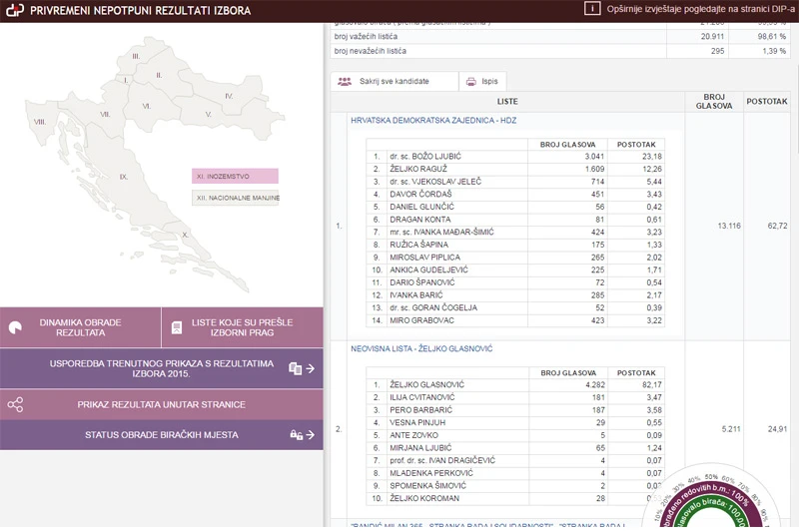
Task: Click the DIP logo icon in header
Action: (15, 10)
